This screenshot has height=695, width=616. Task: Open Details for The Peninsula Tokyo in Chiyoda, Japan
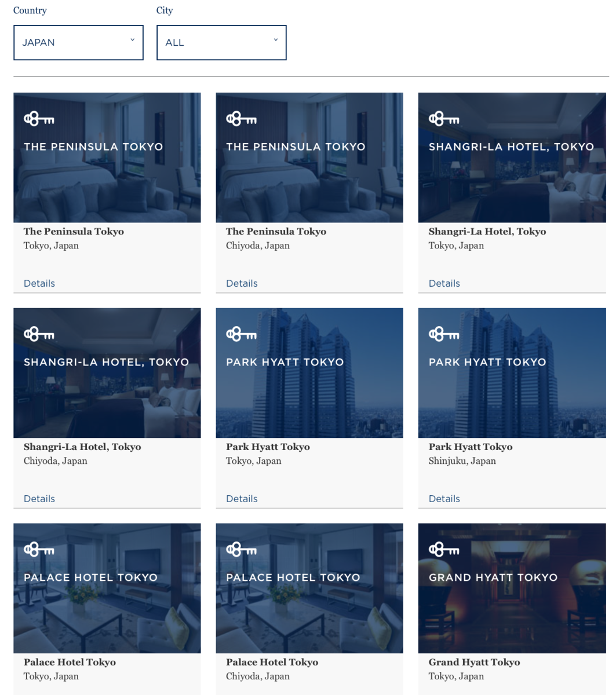pos(242,283)
